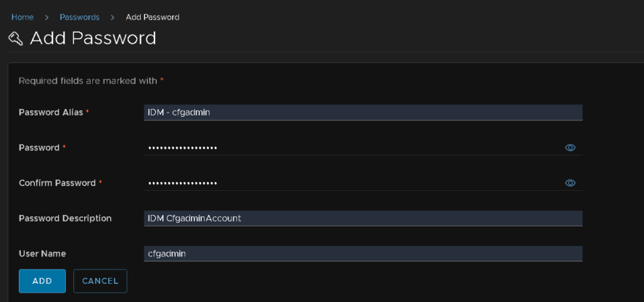This screenshot has width=644, height=302.
Task: Click inside the Confirm Password field
Action: [363, 183]
